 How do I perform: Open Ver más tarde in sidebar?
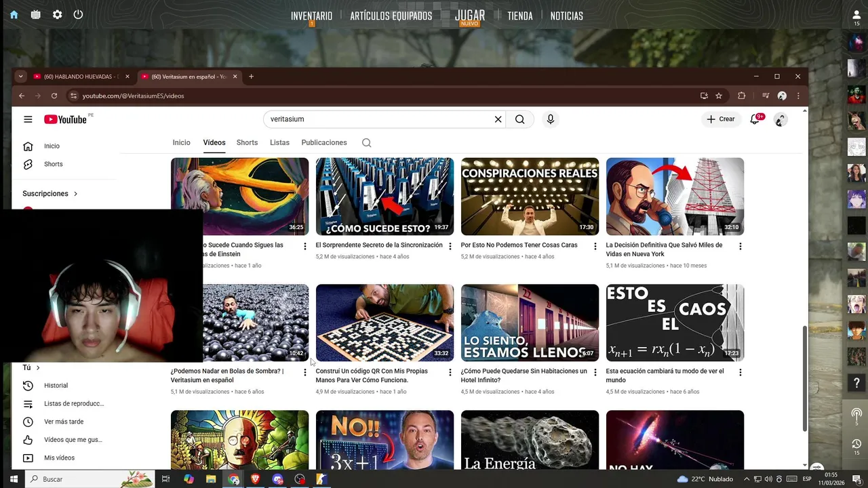click(x=64, y=422)
